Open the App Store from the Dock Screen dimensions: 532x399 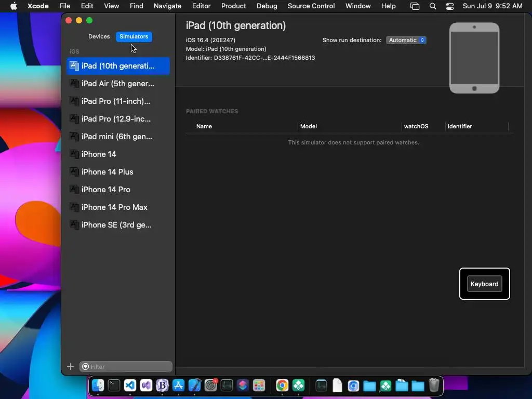pyautogui.click(x=179, y=385)
